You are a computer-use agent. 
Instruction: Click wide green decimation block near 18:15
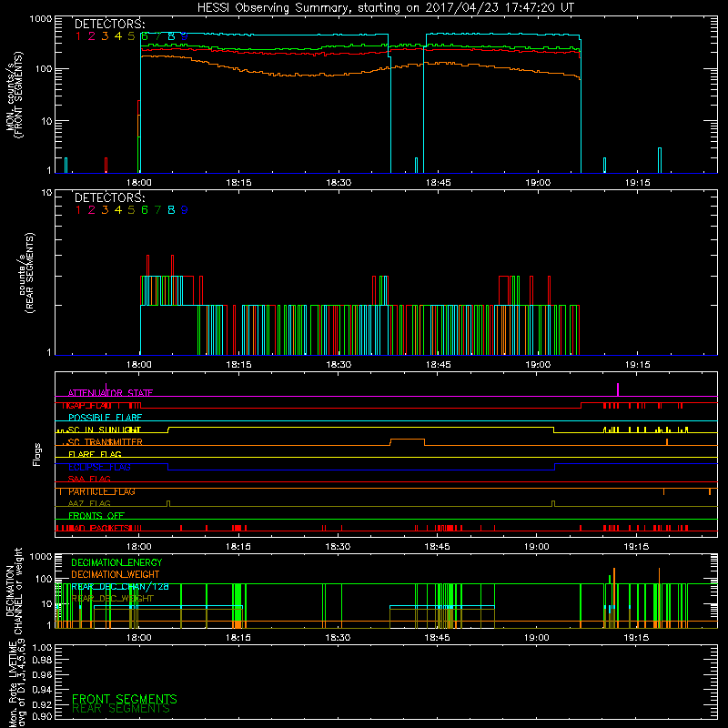tap(238, 602)
